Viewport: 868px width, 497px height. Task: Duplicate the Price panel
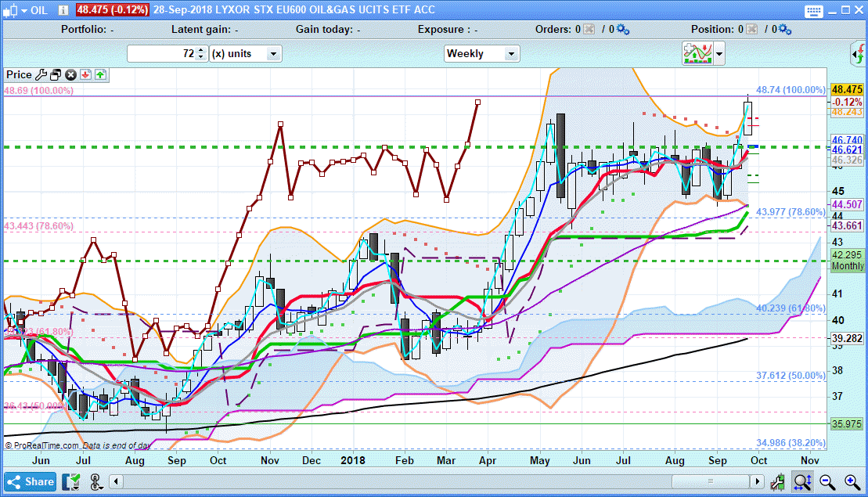coord(56,75)
